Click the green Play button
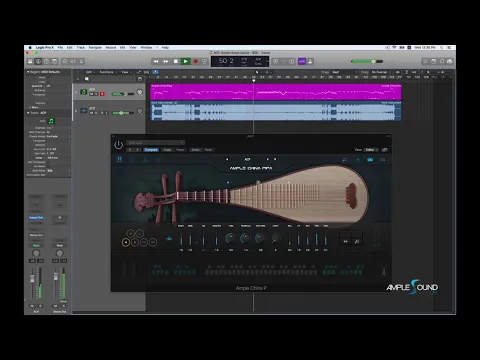The height and width of the screenshot is (360, 480). [x=185, y=61]
